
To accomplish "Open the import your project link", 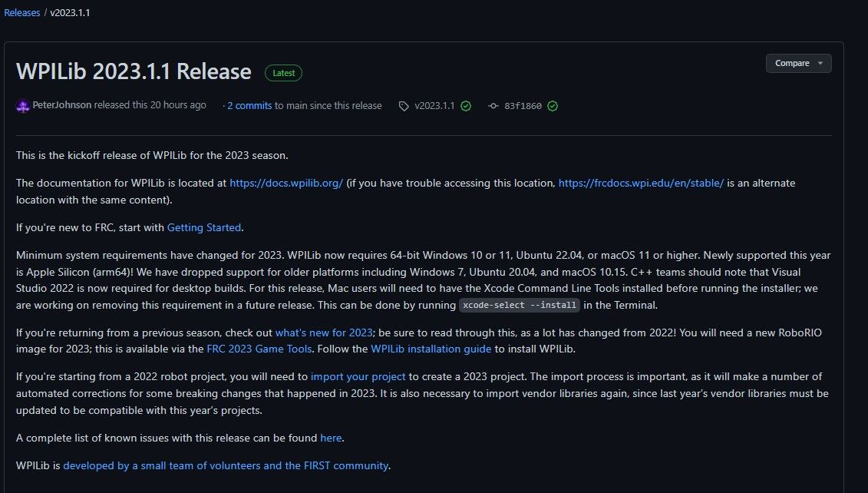I will (358, 377).
